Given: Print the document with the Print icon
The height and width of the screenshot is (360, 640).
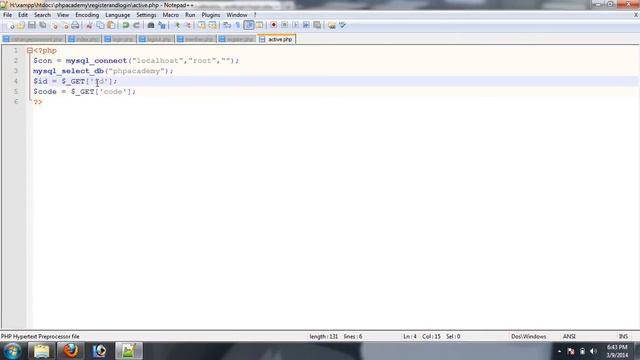Looking at the screenshot, I should (75, 25).
